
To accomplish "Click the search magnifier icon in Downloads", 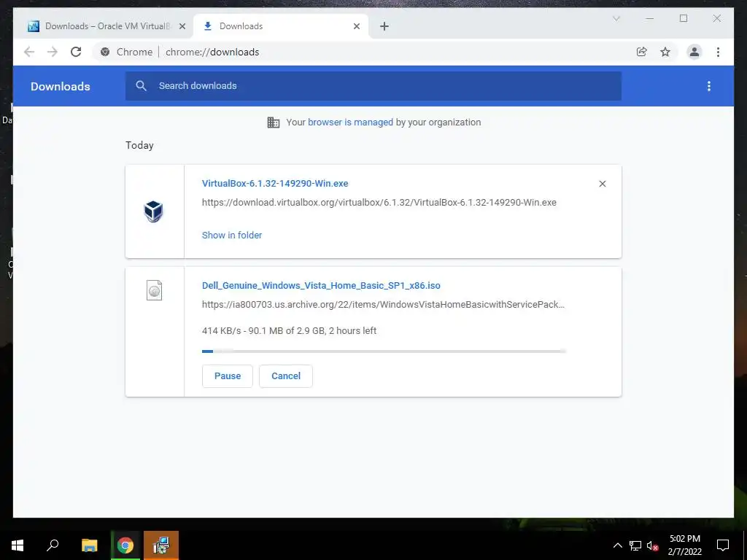I will [141, 86].
